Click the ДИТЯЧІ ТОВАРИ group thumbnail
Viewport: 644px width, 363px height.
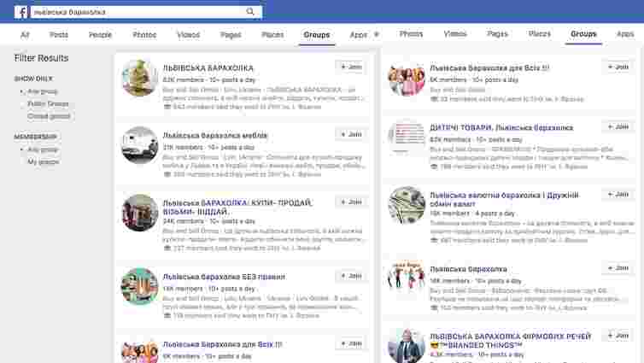(407, 138)
